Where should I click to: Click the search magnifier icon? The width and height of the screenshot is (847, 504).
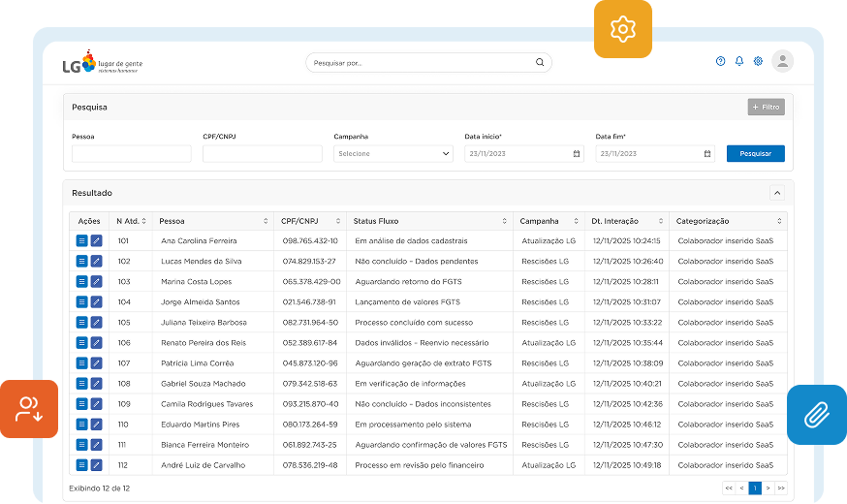coord(540,63)
